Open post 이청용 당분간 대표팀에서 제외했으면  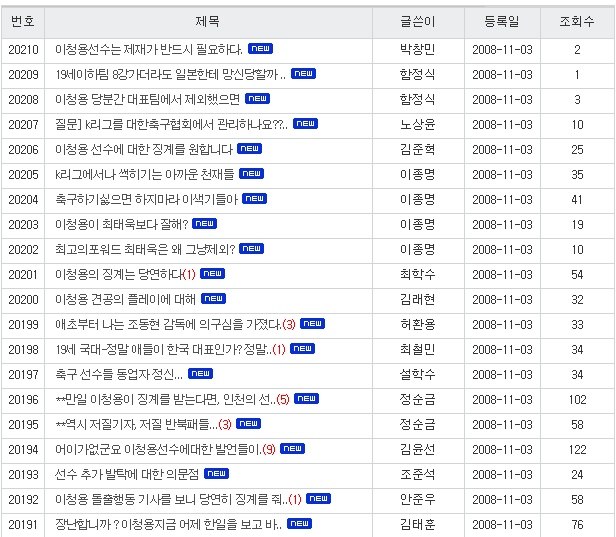(147, 99)
